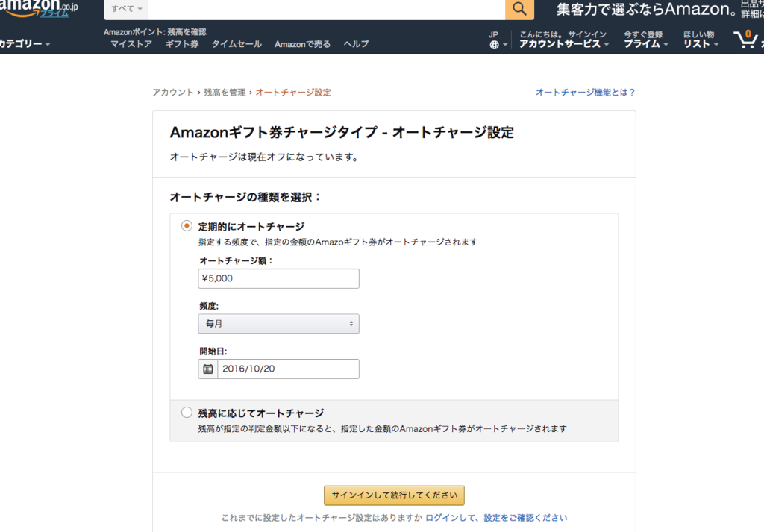This screenshot has width=764, height=532.
Task: Open the shopping cart icon
Action: 746,39
